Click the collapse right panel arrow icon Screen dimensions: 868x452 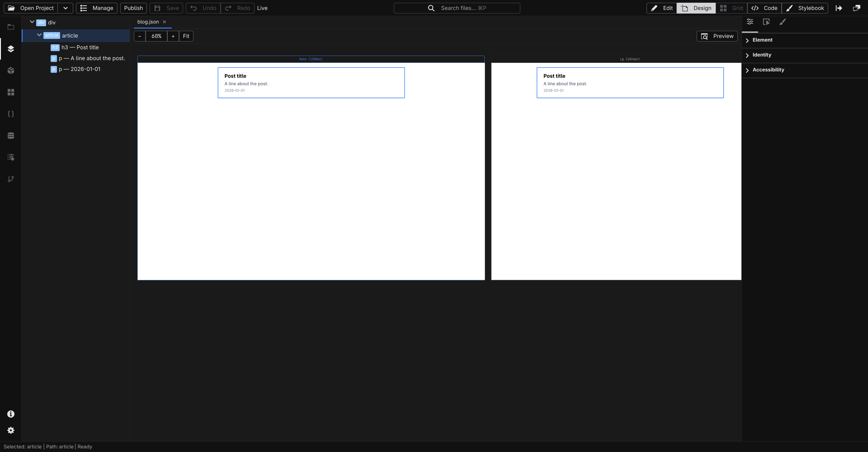point(839,8)
